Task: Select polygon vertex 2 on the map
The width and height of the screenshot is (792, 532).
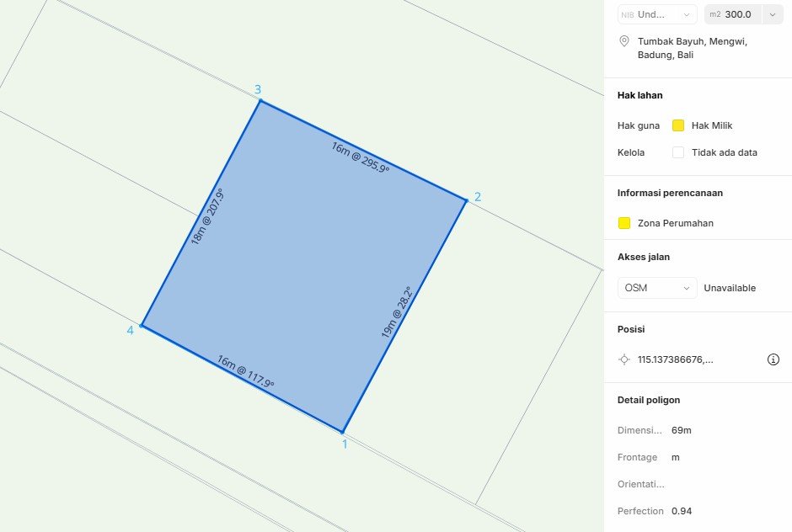Action: (466, 199)
